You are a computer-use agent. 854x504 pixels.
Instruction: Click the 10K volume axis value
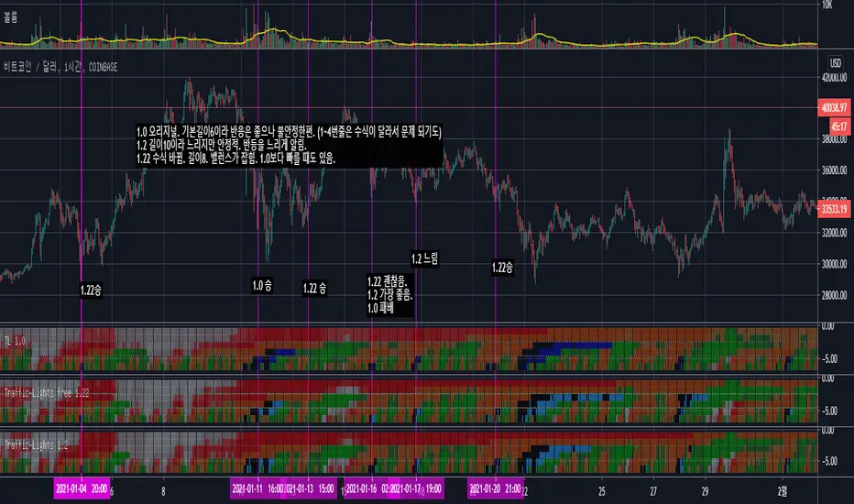[x=827, y=5]
